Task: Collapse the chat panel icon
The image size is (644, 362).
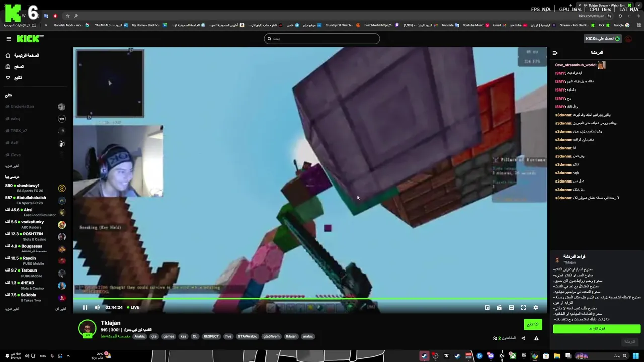Action: tap(555, 53)
